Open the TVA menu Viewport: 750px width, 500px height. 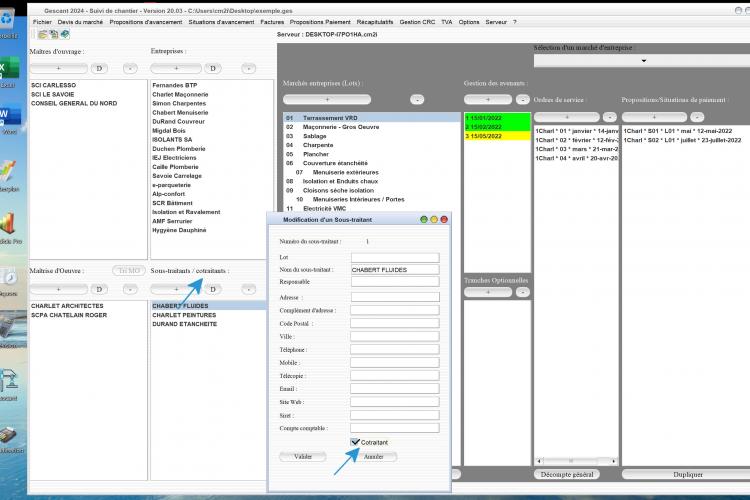pyautogui.click(x=447, y=22)
